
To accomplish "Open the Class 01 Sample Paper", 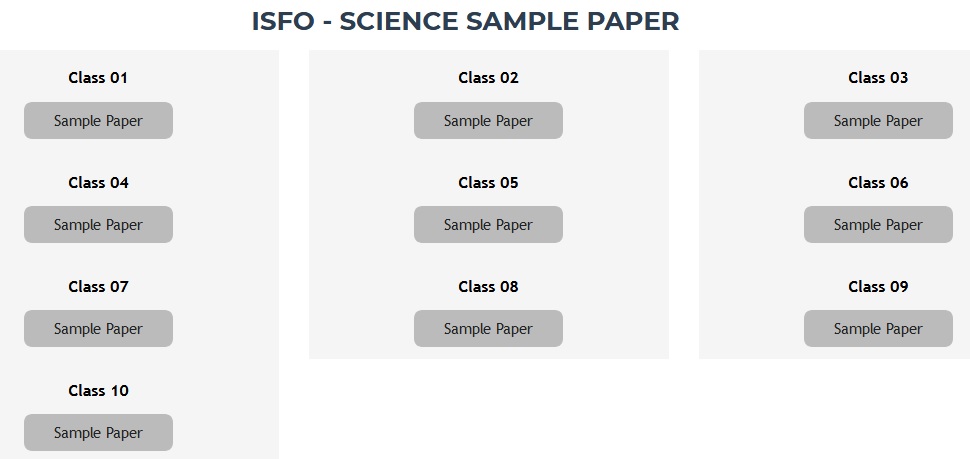I will [x=98, y=121].
